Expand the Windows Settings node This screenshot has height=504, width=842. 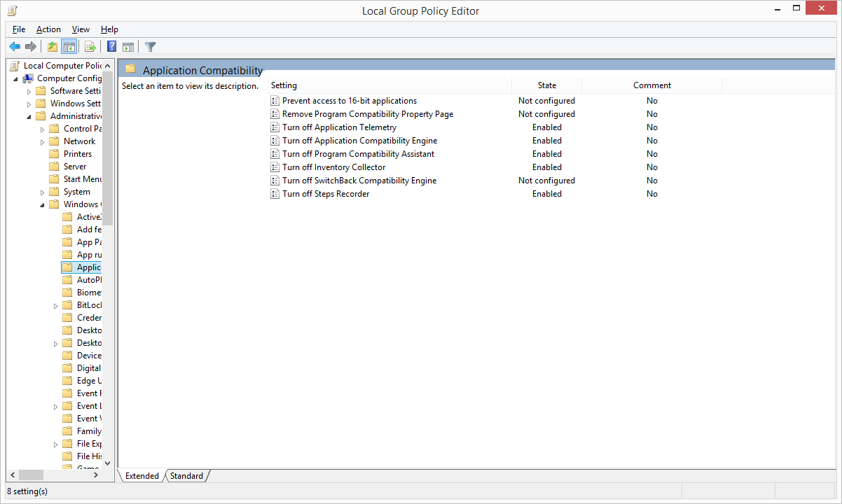29,104
